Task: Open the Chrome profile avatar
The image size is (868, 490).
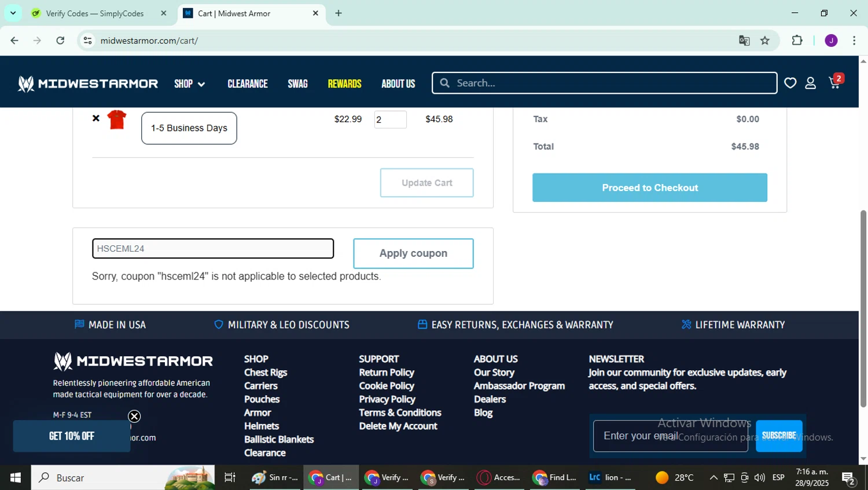Action: coord(831,40)
